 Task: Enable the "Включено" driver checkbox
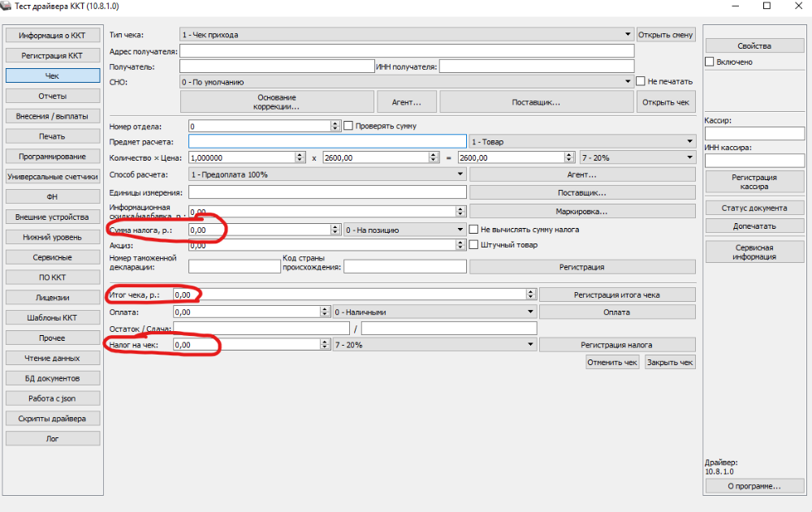(710, 62)
